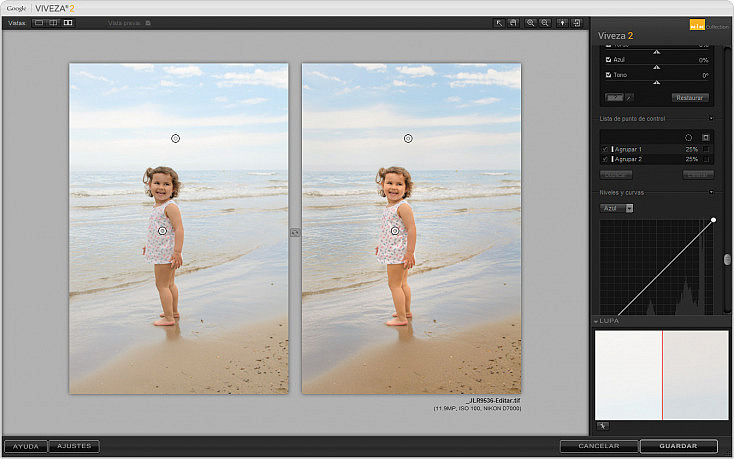Viewport: 734px width, 459px height.
Task: Show selection mask for Agrupar 1
Action: (x=706, y=149)
